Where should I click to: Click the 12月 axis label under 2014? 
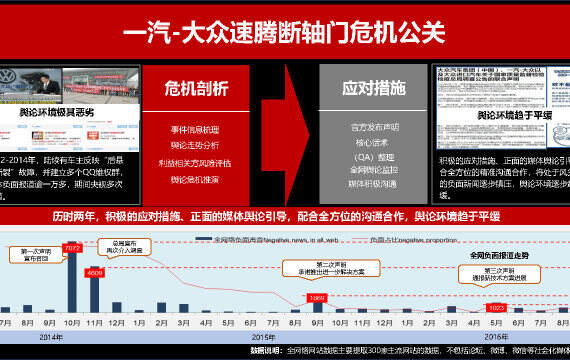(x=116, y=323)
